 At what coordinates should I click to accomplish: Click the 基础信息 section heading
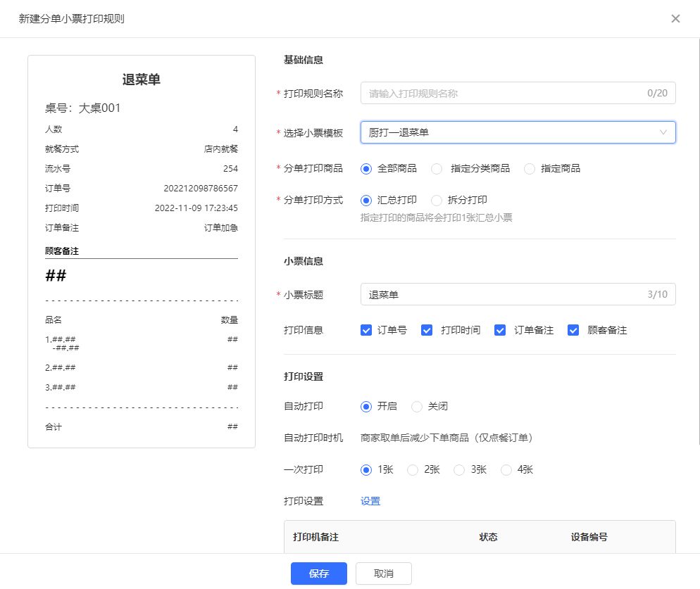[x=304, y=60]
